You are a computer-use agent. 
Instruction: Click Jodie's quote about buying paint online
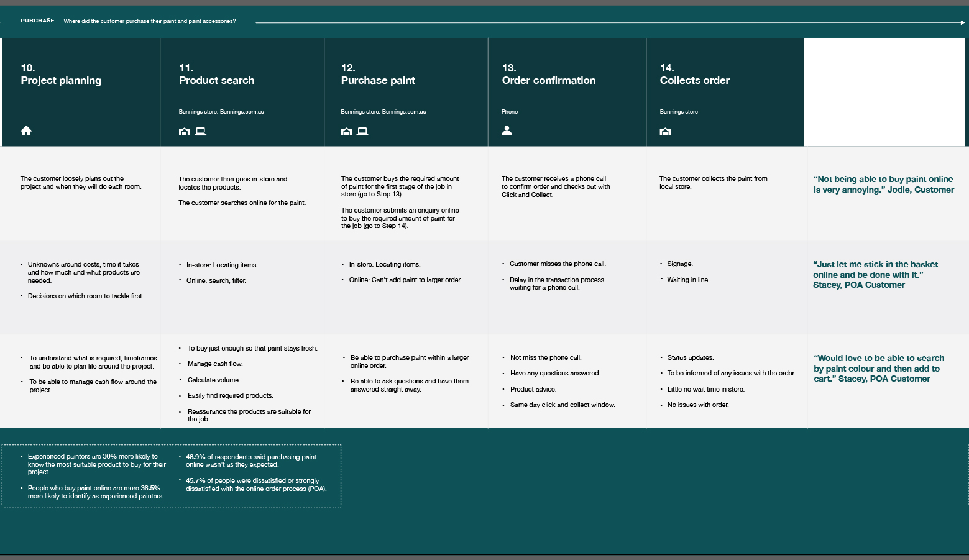click(x=883, y=185)
